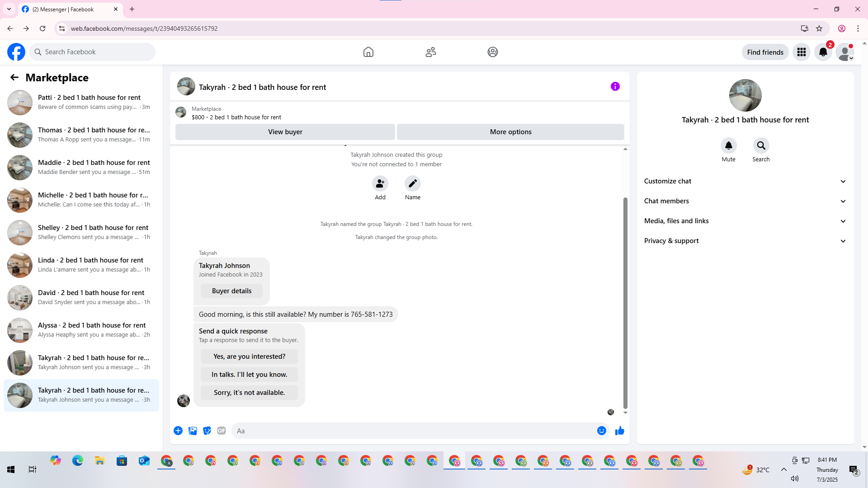This screenshot has height=488, width=868.
Task: Expand Customize chat section
Action: click(745, 181)
